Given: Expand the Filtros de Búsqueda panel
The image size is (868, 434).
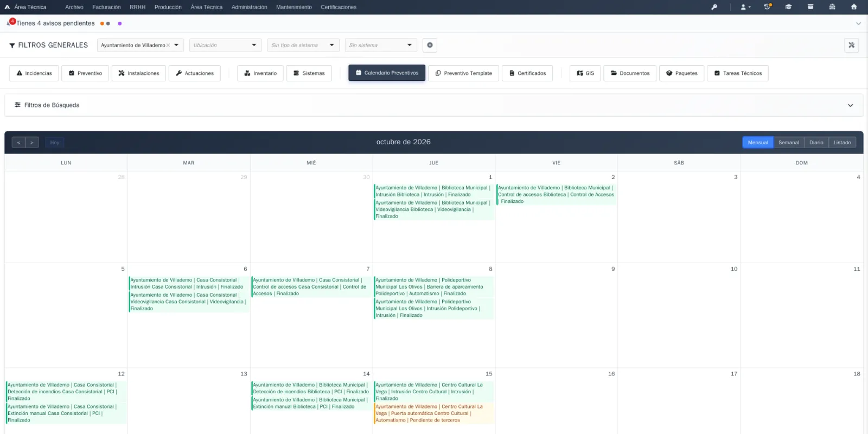Looking at the screenshot, I should [434, 105].
